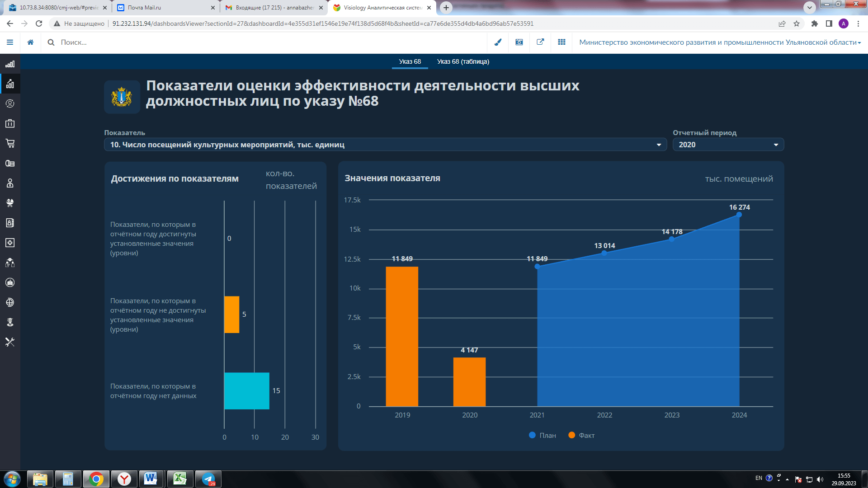Expand the Министерство экономического развития dropdown
This screenshot has height=488, width=868.
pos(720,42)
